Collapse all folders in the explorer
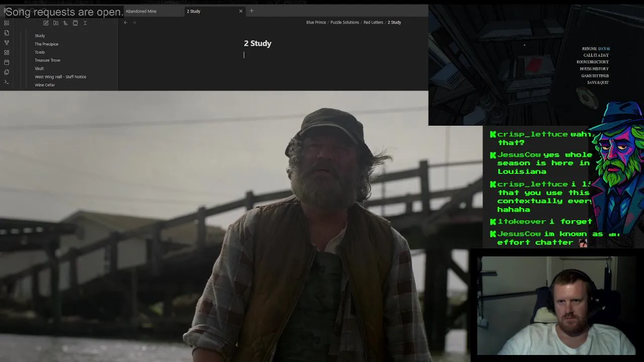644x362 pixels. pyautogui.click(x=85, y=23)
